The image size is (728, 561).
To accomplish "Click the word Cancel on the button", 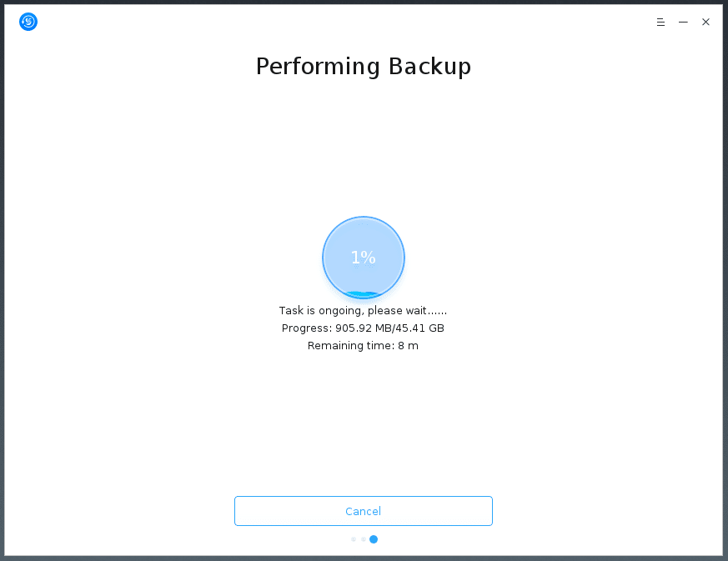I will pos(363,511).
